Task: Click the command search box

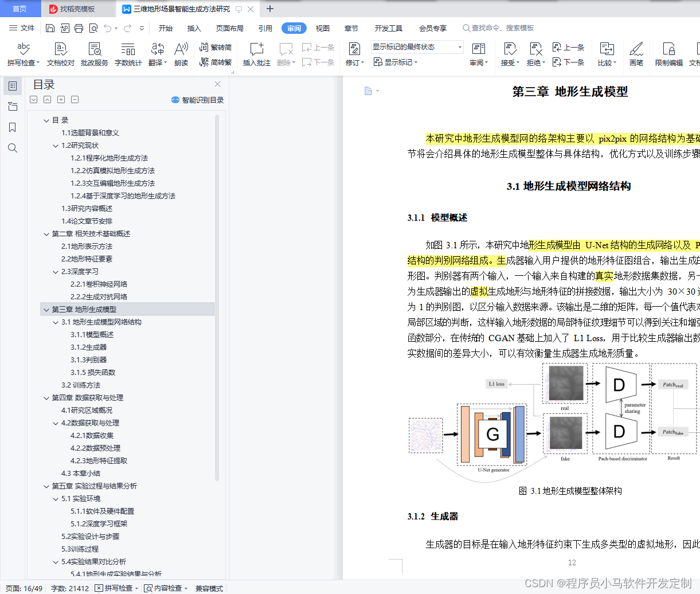Action: [x=499, y=28]
